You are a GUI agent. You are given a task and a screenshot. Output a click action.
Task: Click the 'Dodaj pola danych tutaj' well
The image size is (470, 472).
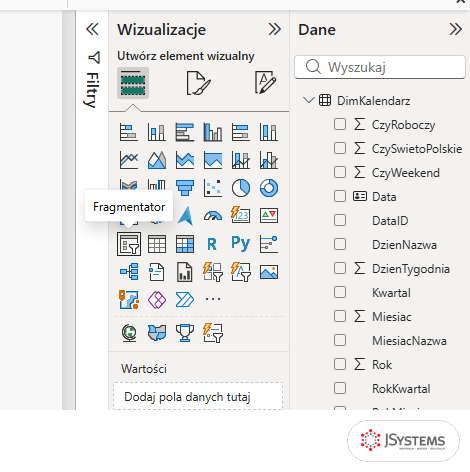click(198, 397)
